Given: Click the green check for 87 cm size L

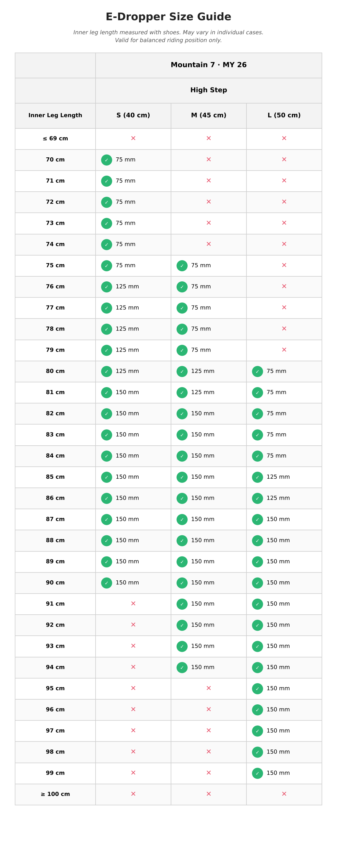Looking at the screenshot, I should [x=257, y=520].
